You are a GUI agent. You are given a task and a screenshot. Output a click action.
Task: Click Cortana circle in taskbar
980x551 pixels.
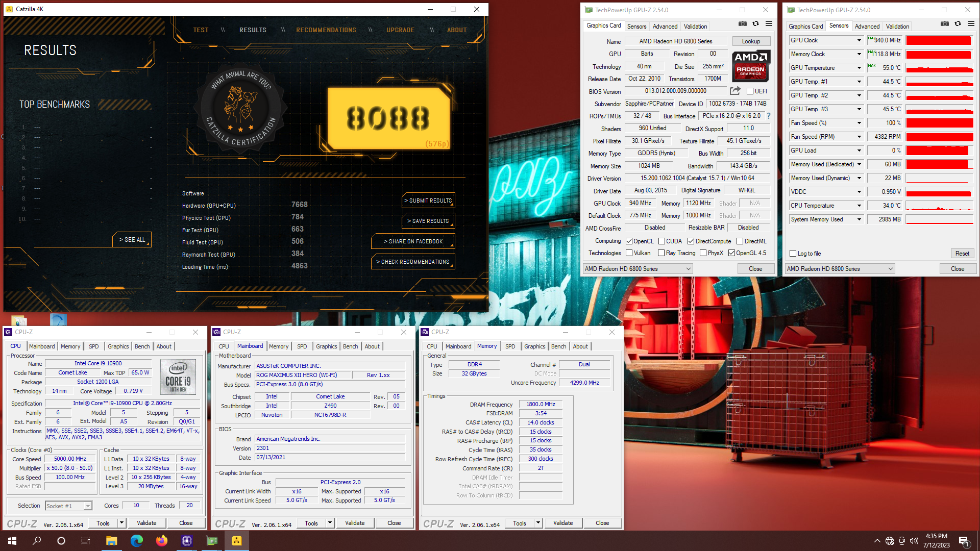[61, 541]
